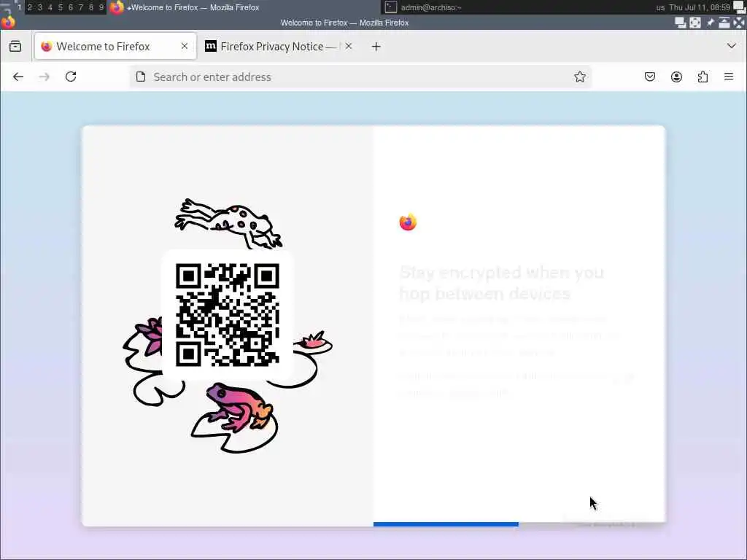Viewport: 747px width, 560px height.
Task: Bookmark this page with the star
Action: [x=580, y=77]
